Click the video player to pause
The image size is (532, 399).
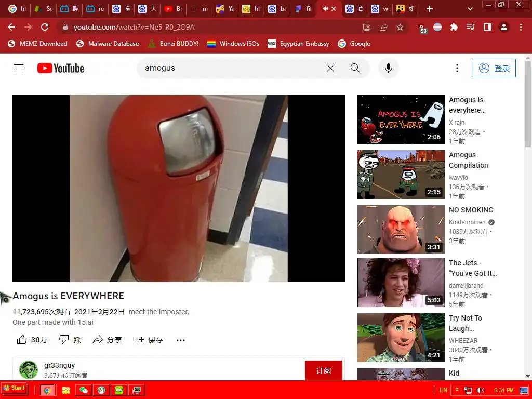[179, 188]
